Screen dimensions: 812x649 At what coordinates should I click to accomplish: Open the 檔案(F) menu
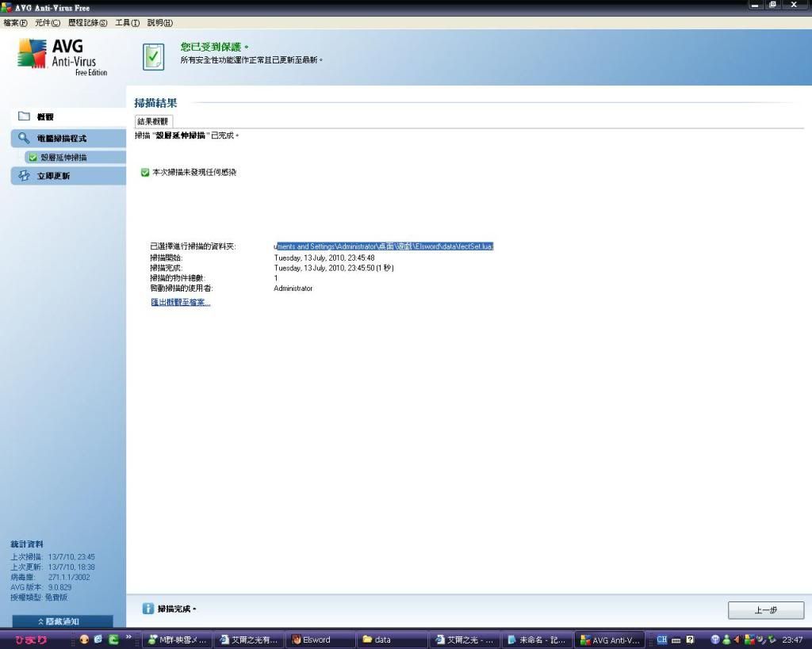pos(16,23)
